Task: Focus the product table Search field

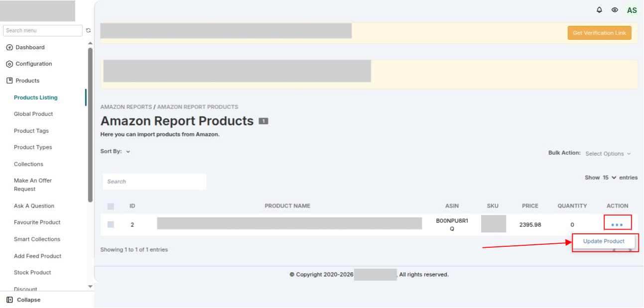Action: (x=154, y=182)
